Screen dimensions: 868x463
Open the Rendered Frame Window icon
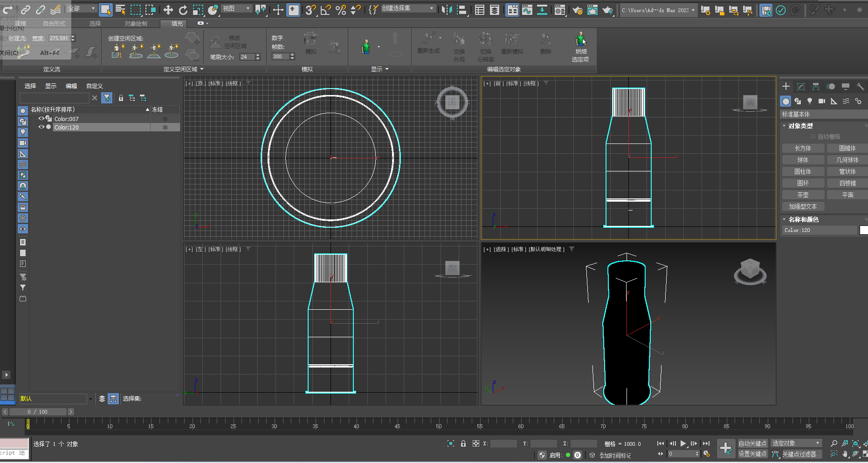592,10
